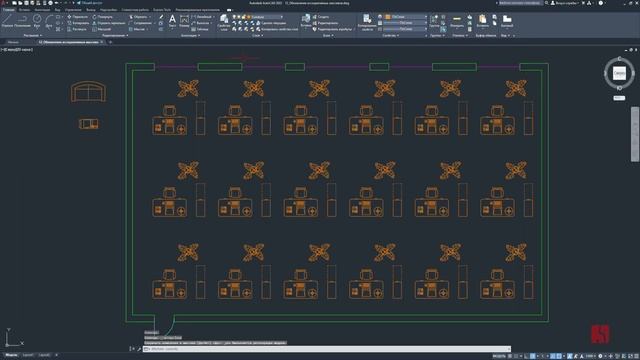
Task: Open Layer Properties (Свойства слоя) manager
Action: (224, 22)
